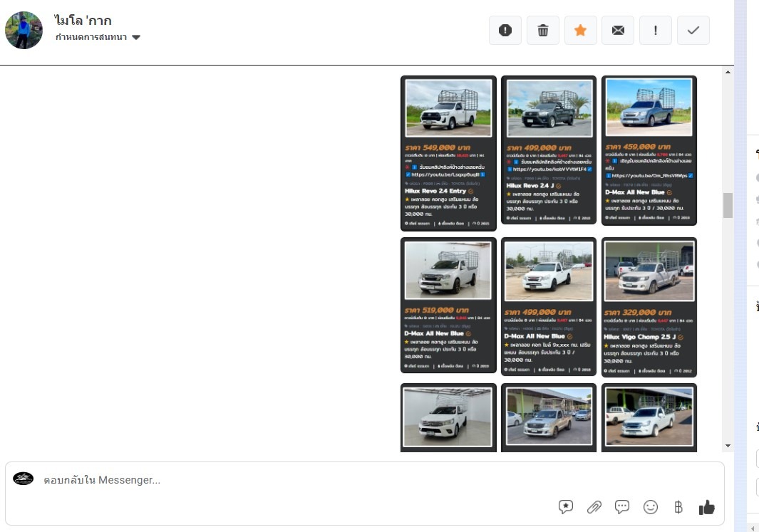
Task: Click the baht payment icon
Action: 678,507
